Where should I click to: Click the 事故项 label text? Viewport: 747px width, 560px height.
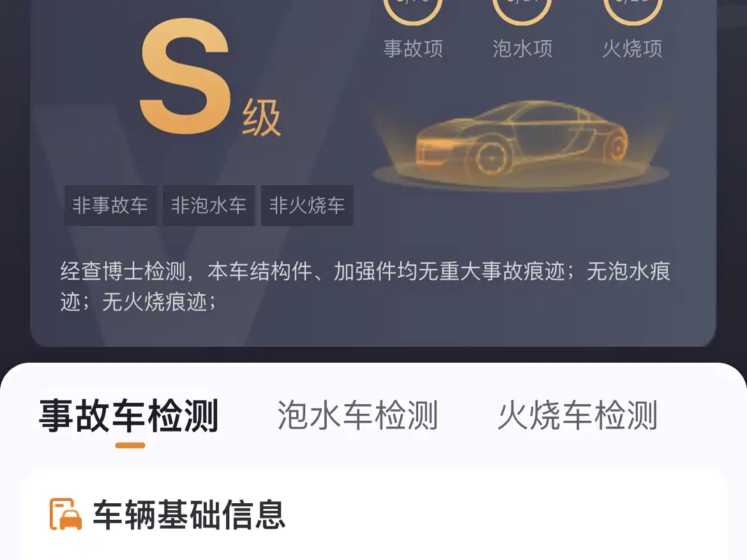[413, 49]
